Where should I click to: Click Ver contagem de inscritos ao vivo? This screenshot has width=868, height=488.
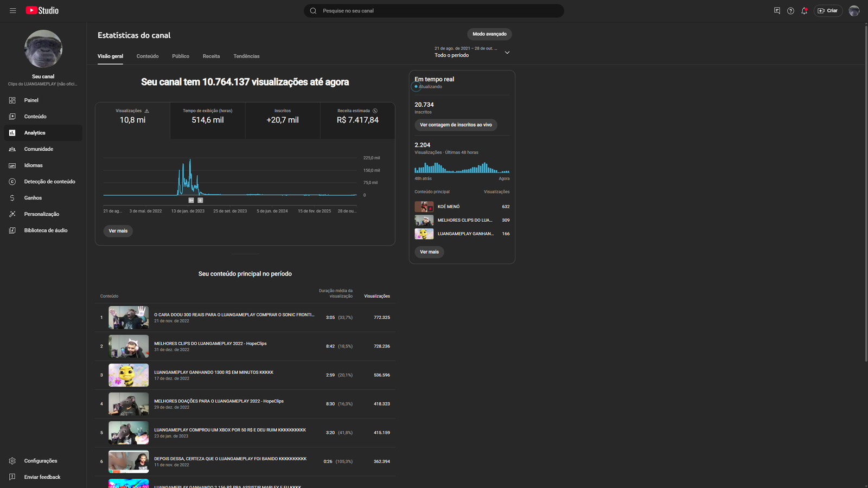(x=456, y=125)
